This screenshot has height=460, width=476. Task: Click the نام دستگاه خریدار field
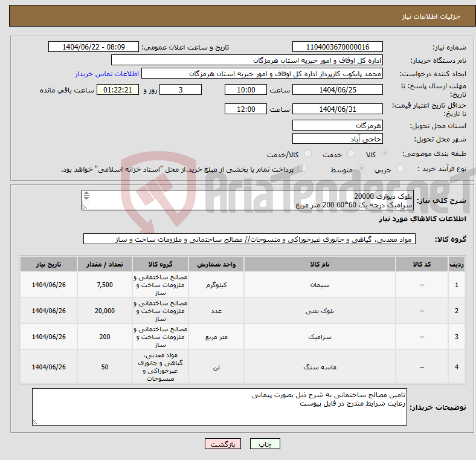pos(247,60)
